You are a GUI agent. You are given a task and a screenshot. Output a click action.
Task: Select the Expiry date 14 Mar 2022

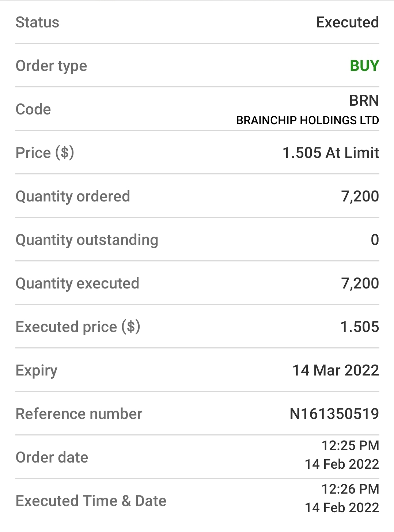tap(336, 370)
